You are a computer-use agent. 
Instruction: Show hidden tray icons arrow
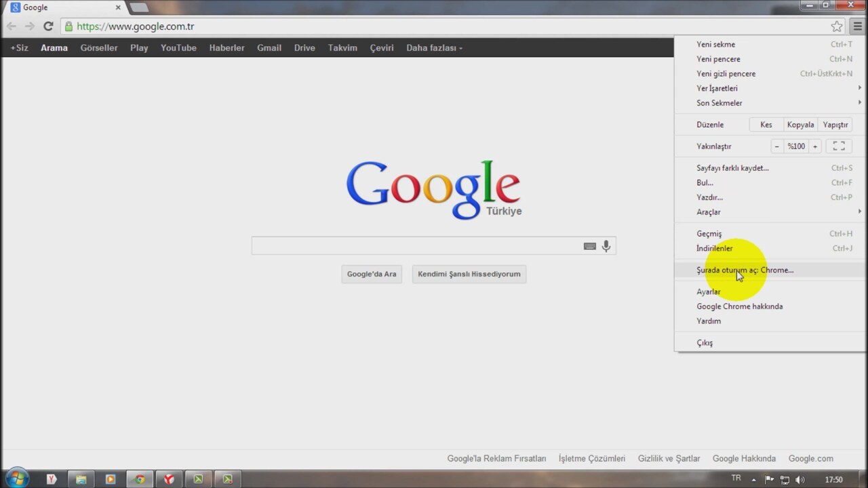pos(753,479)
